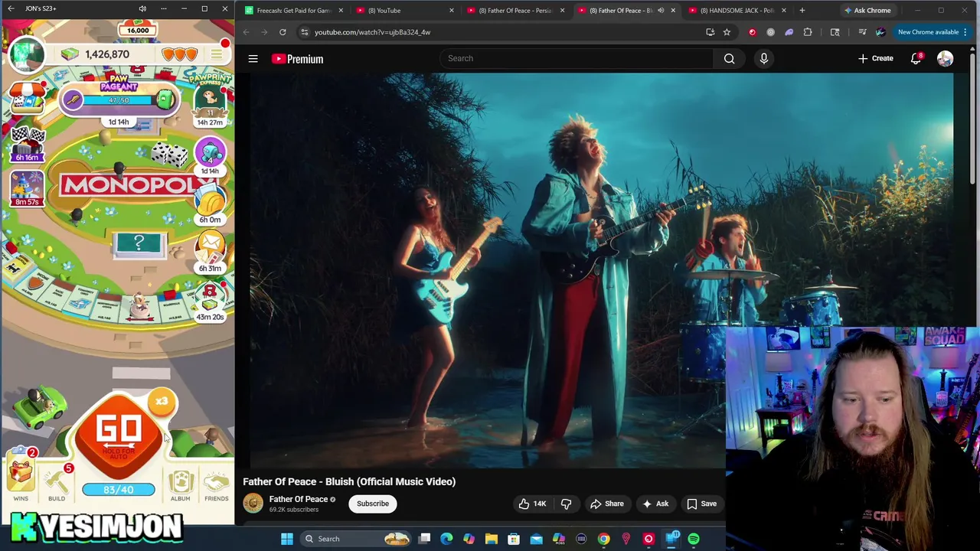980x551 pixels.
Task: Open Microsoft Edge from taskbar
Action: [446, 539]
